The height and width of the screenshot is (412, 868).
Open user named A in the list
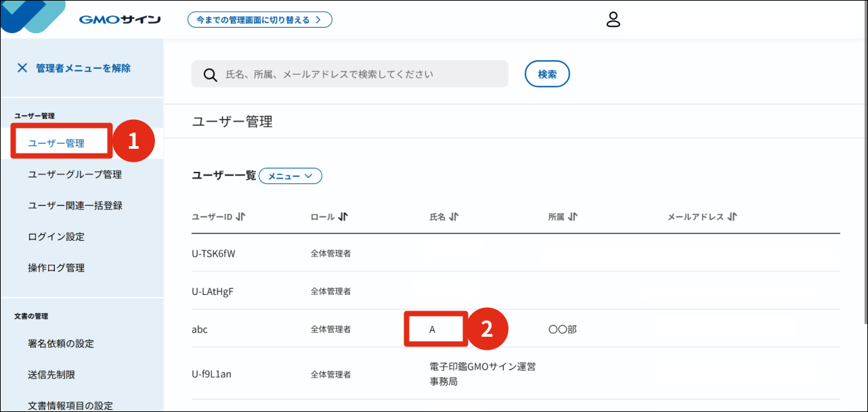tap(432, 329)
